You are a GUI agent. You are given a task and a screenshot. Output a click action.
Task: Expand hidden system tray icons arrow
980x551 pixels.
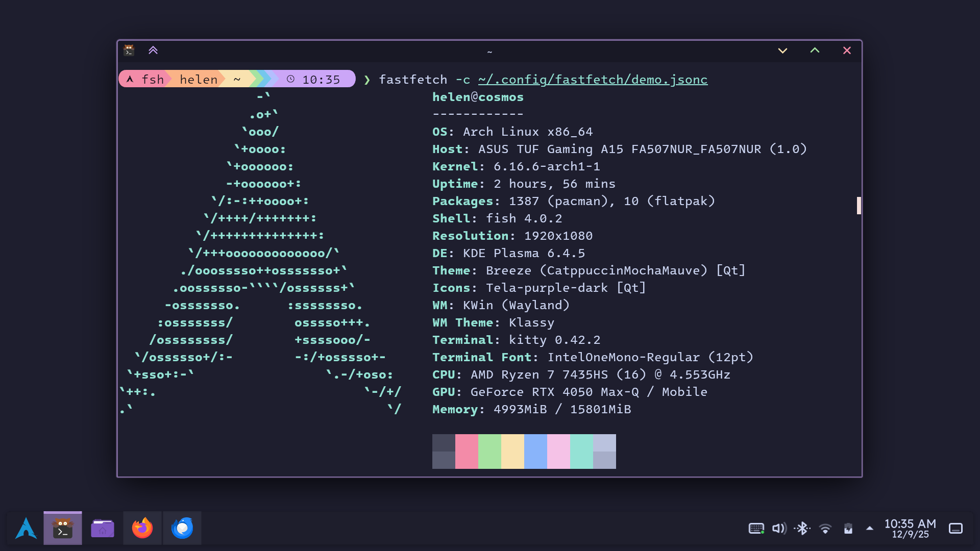pyautogui.click(x=870, y=529)
